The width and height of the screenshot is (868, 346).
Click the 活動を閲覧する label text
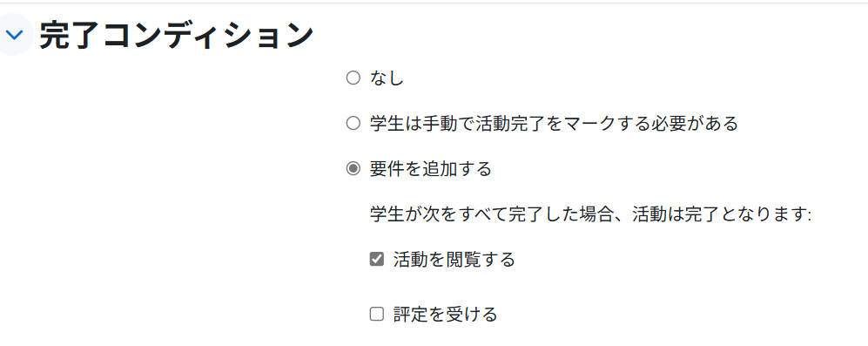454,259
